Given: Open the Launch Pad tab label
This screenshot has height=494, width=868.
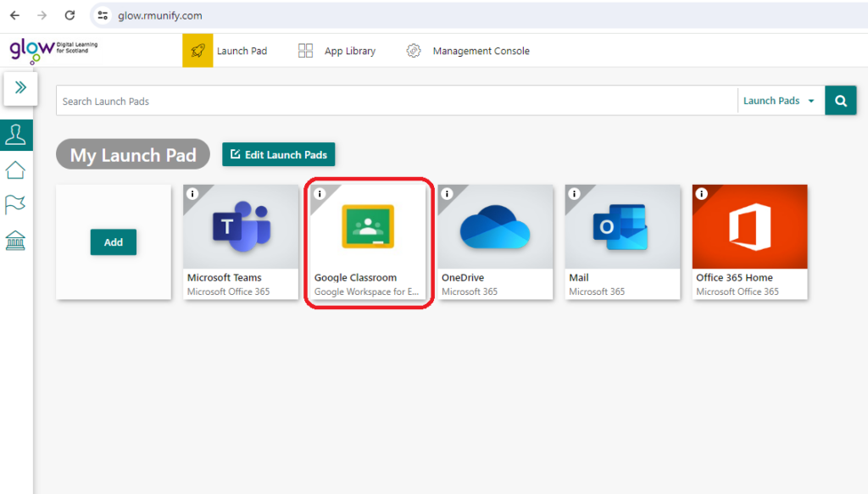Looking at the screenshot, I should [242, 51].
